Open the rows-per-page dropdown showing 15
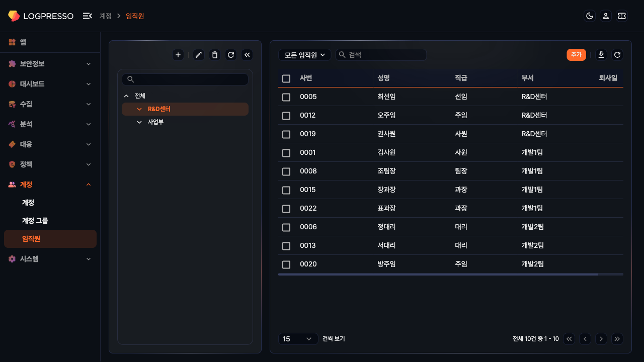644x362 pixels. click(298, 339)
